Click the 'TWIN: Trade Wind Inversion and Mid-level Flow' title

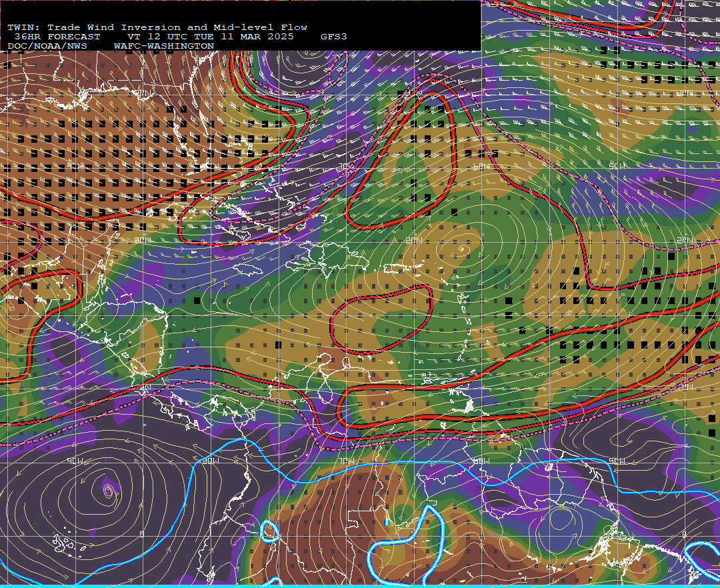[157, 27]
